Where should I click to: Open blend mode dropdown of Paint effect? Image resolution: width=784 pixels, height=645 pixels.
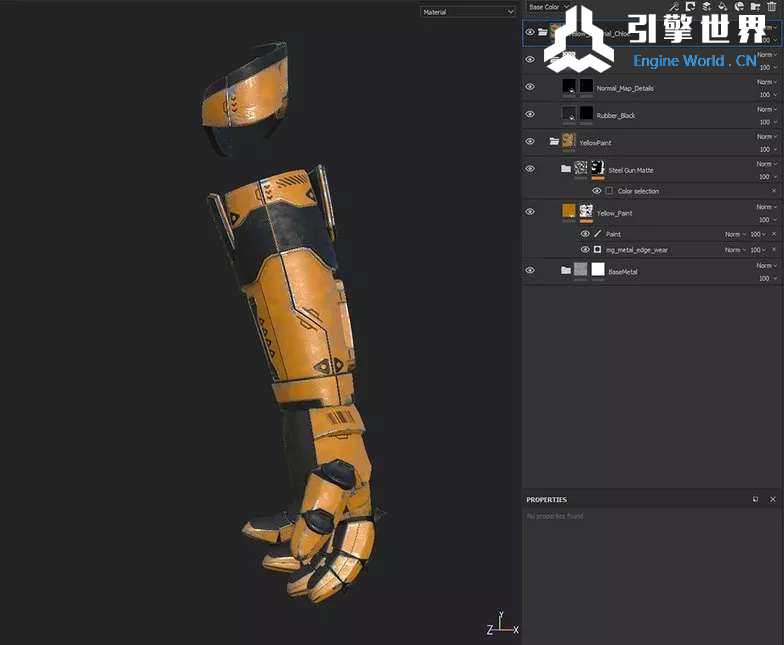(x=735, y=234)
